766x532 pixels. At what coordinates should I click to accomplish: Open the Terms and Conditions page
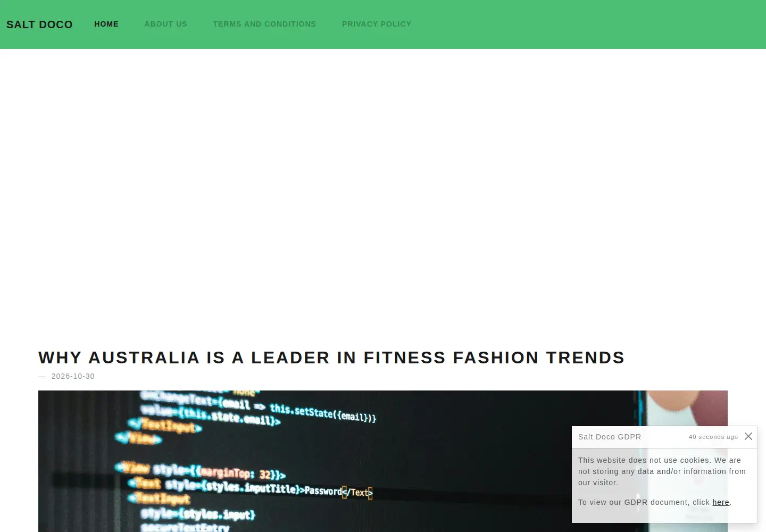(x=264, y=24)
